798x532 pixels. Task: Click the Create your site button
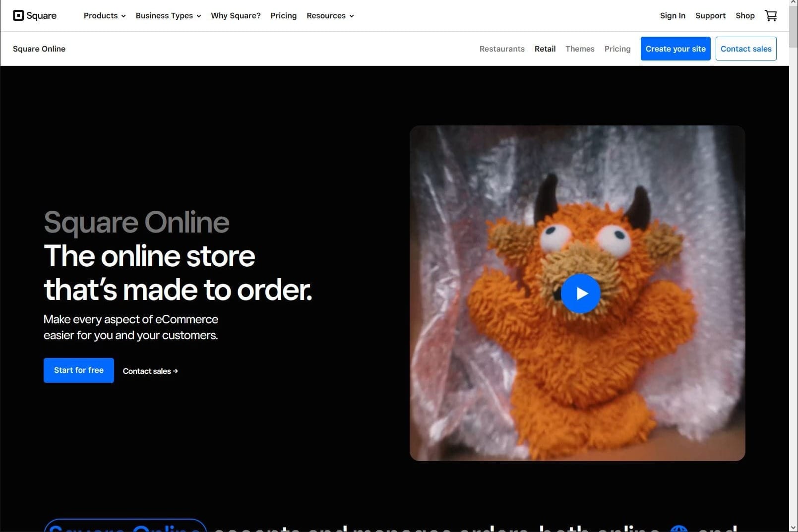point(675,49)
